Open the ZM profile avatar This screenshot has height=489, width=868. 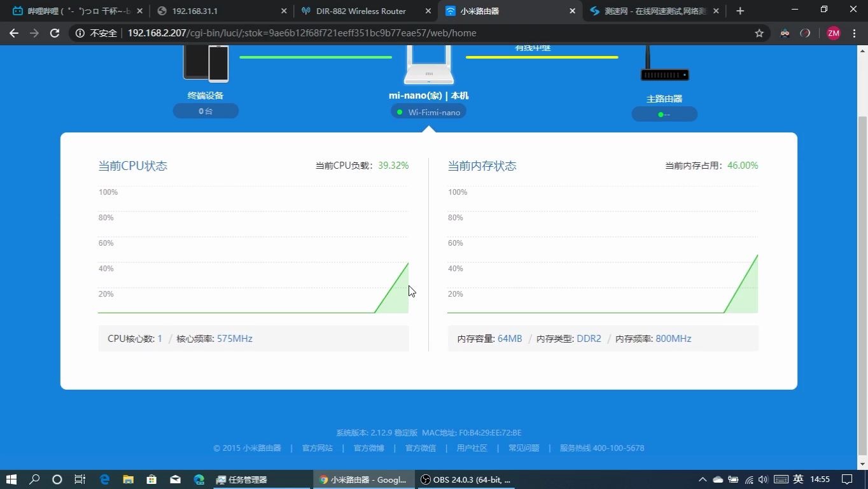pos(834,33)
